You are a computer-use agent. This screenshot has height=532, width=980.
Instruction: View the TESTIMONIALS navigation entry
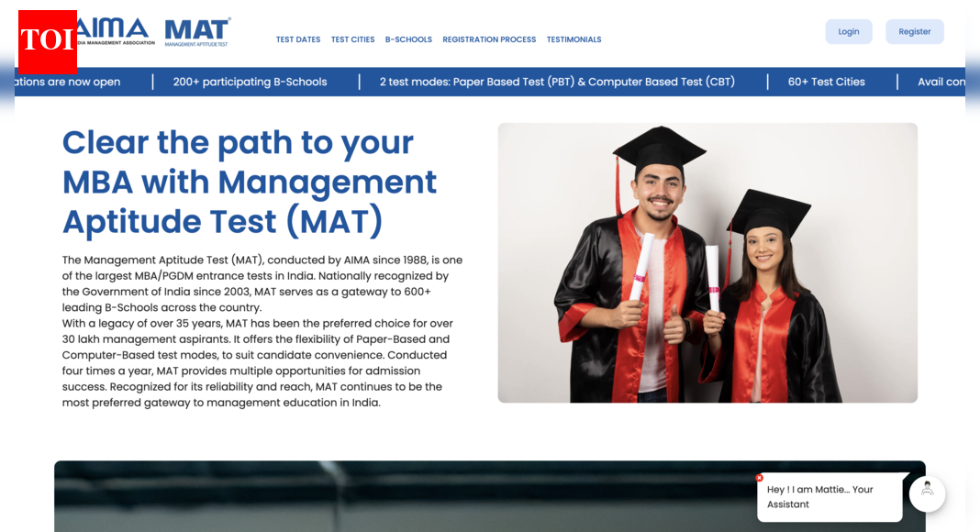coord(574,39)
